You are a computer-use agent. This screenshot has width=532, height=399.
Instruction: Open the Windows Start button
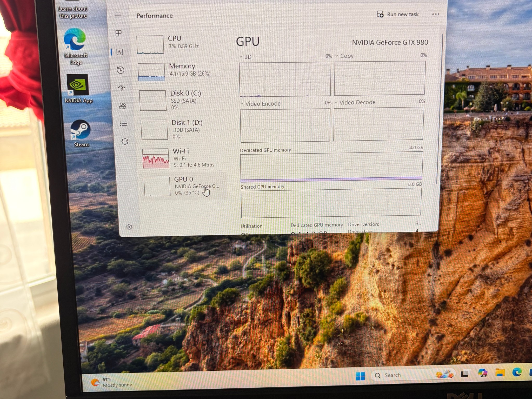360,376
